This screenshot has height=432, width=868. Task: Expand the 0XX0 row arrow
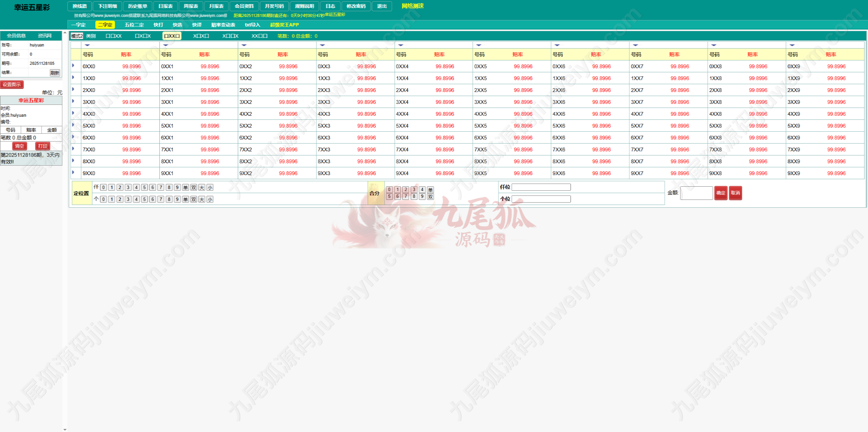(x=73, y=65)
